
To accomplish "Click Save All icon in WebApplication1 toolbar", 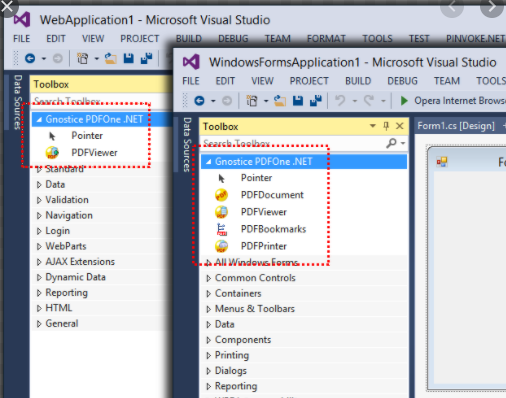I will click(146, 59).
